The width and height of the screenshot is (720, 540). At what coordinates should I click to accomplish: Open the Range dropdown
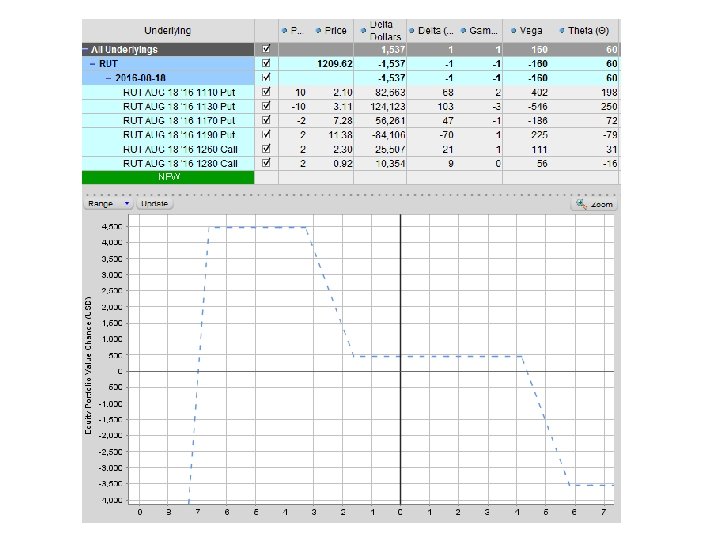[x=108, y=203]
